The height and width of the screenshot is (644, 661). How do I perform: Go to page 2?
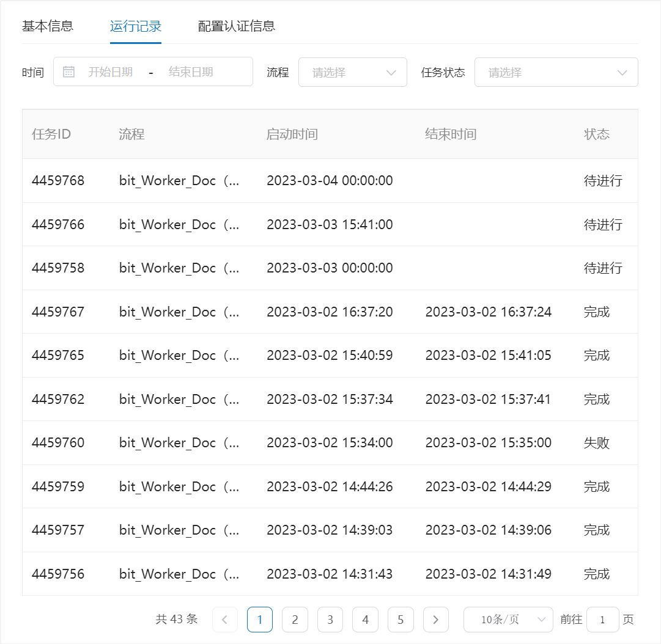pos(295,620)
